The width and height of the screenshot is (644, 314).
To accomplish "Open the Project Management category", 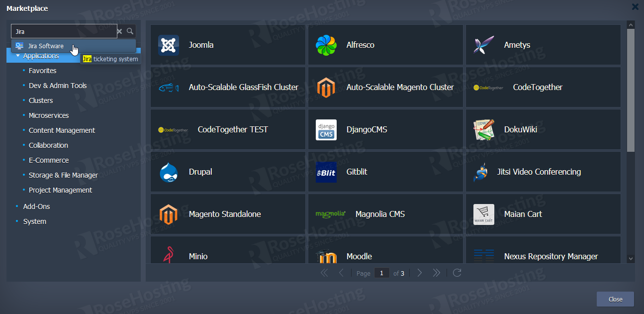I will coord(60,190).
